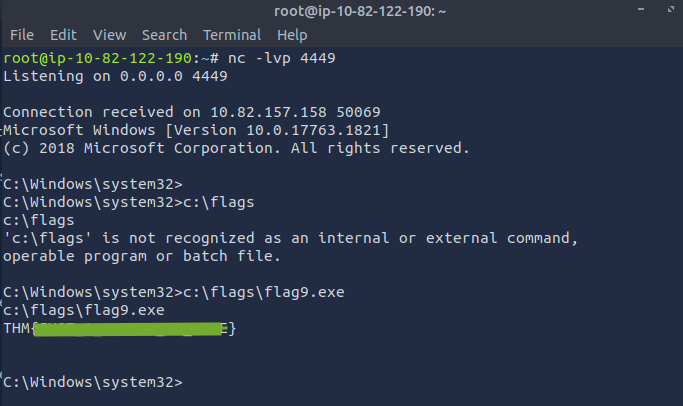Screen dimensions: 683x406
Task: Open the Edit menu
Action: point(63,35)
